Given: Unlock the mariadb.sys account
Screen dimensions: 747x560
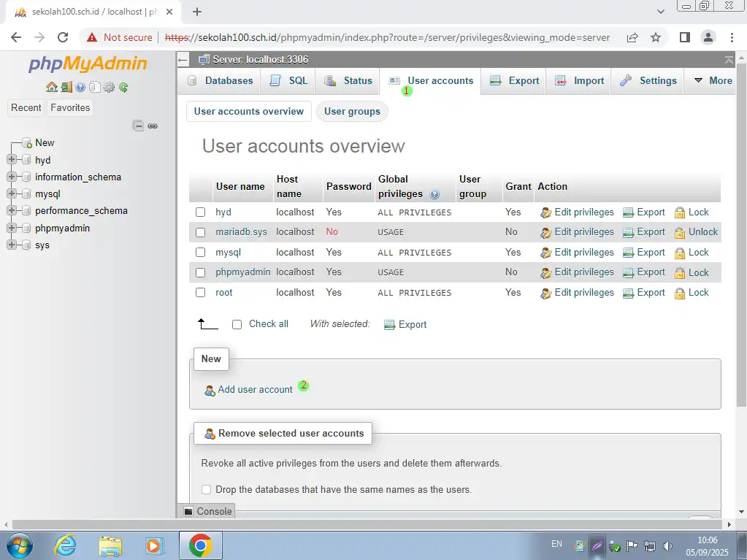Looking at the screenshot, I should pos(696,232).
